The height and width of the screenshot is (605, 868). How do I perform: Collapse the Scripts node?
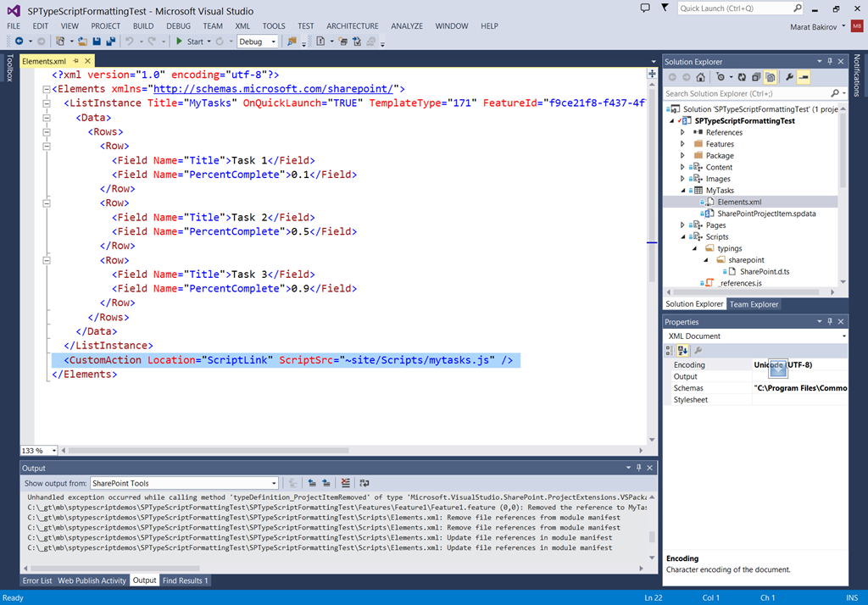pyautogui.click(x=682, y=237)
